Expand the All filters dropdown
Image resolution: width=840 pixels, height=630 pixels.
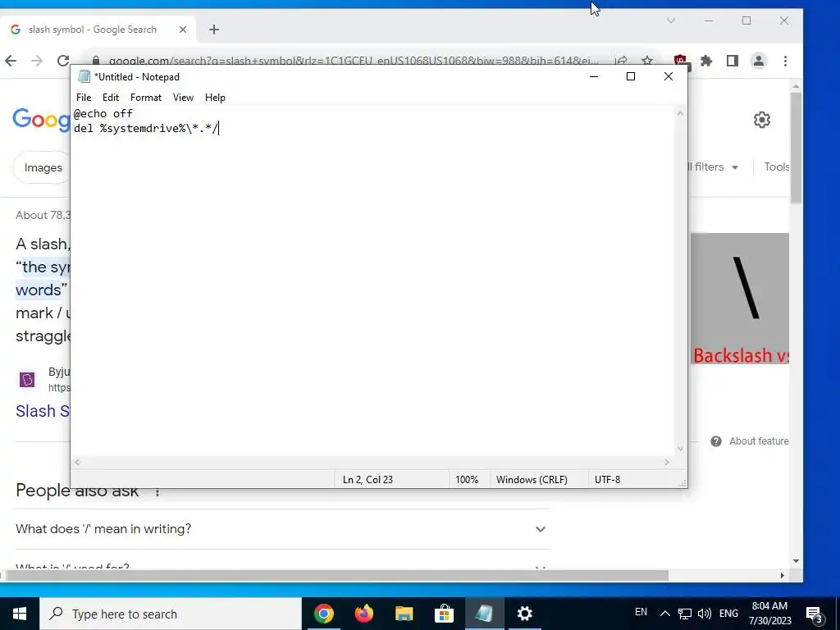[x=713, y=167]
